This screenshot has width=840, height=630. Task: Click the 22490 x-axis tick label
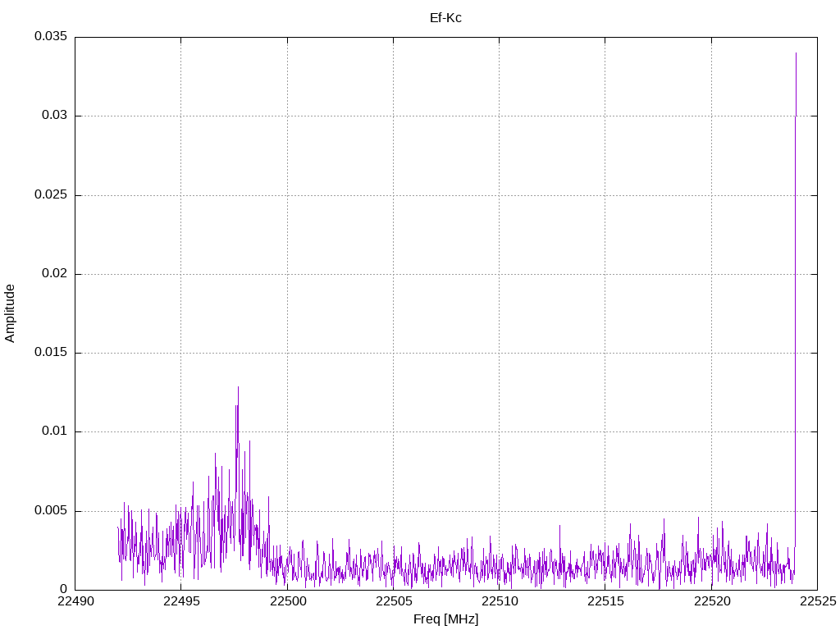coord(75,601)
